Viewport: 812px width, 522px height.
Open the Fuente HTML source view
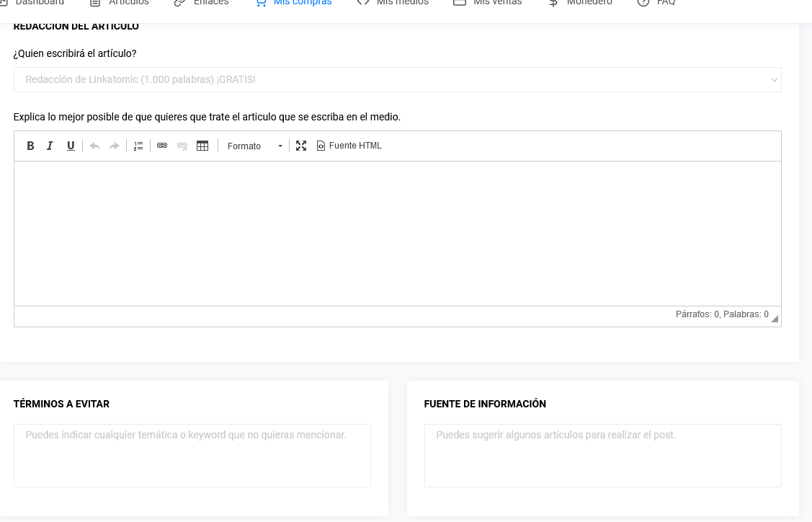pos(349,146)
